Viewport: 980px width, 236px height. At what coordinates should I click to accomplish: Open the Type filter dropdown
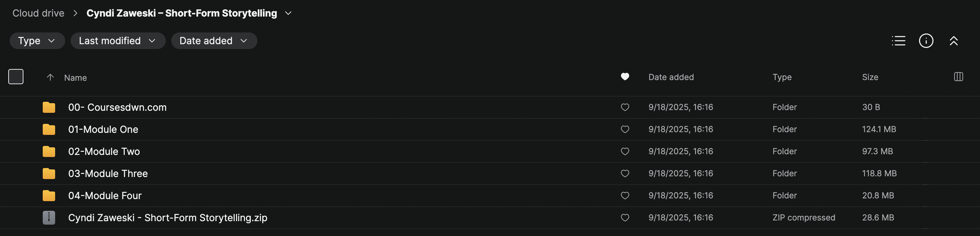37,41
